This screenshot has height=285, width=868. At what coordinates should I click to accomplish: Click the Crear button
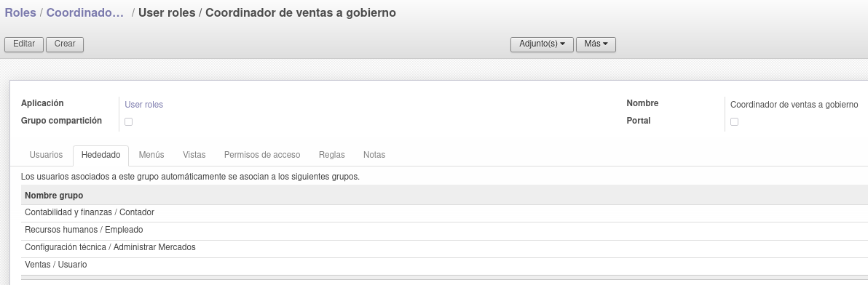65,44
